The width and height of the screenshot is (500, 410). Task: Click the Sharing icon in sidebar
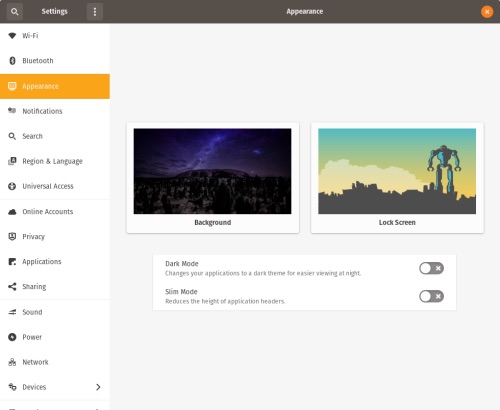pos(12,286)
